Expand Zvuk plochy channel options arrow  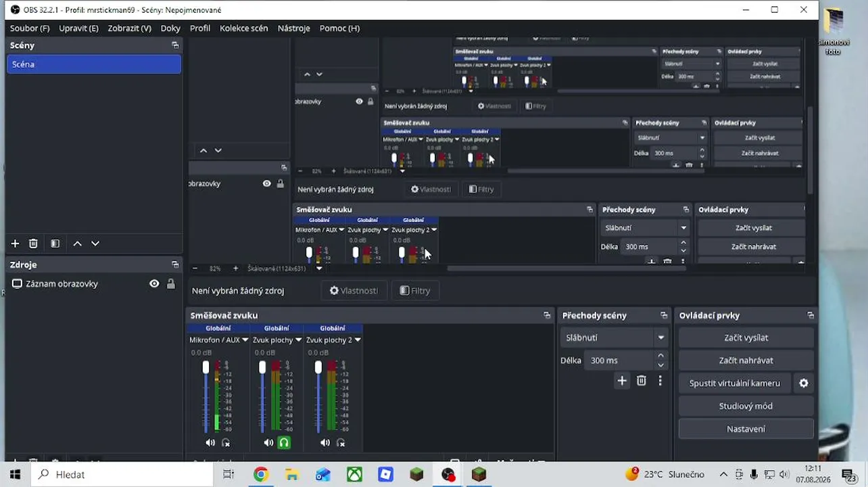(x=298, y=340)
